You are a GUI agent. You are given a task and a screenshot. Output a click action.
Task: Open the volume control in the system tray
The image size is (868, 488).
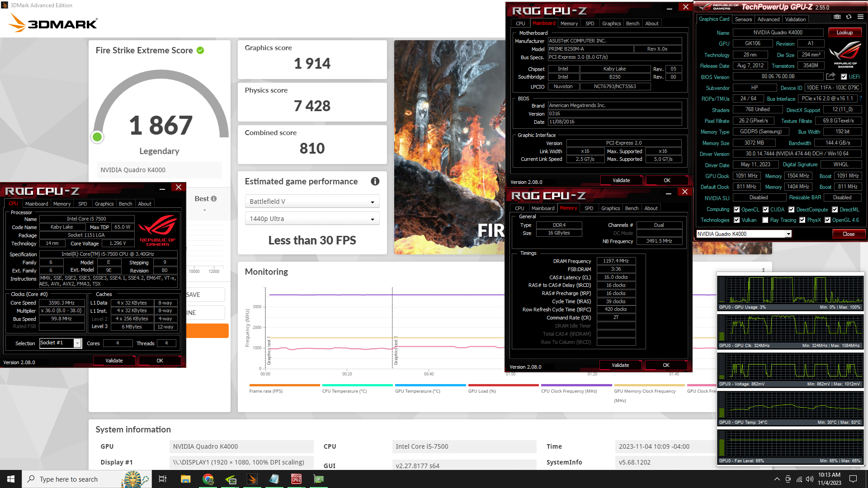click(x=810, y=479)
